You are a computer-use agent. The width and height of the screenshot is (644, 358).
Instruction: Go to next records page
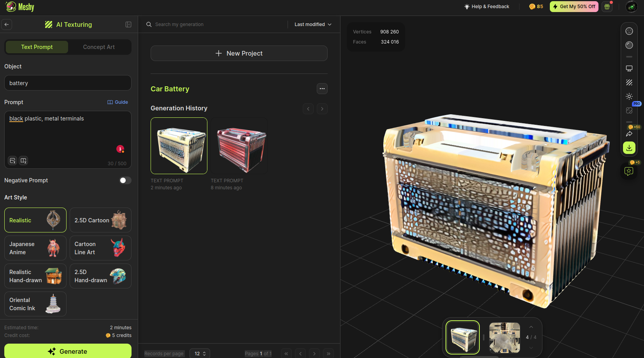(314, 354)
